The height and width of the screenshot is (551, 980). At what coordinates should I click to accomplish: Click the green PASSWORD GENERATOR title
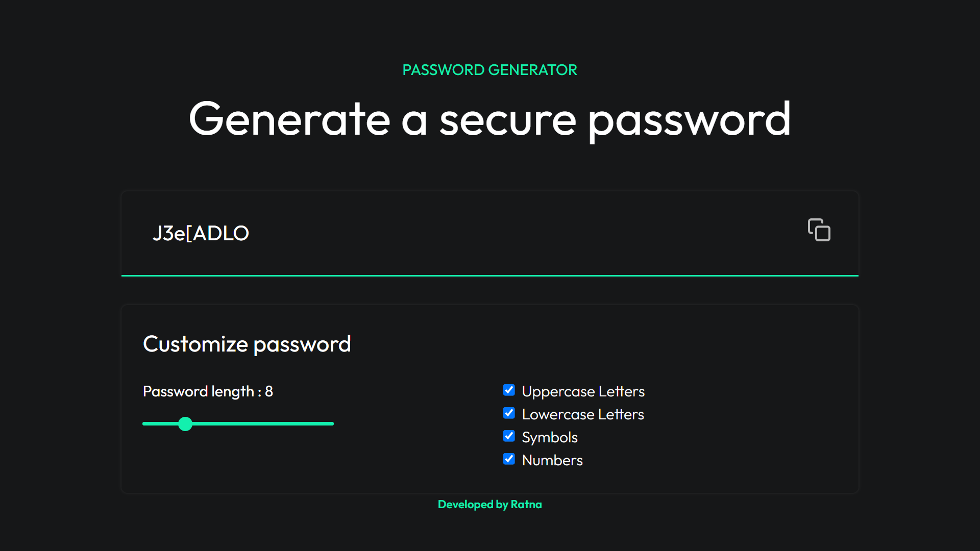tap(489, 70)
